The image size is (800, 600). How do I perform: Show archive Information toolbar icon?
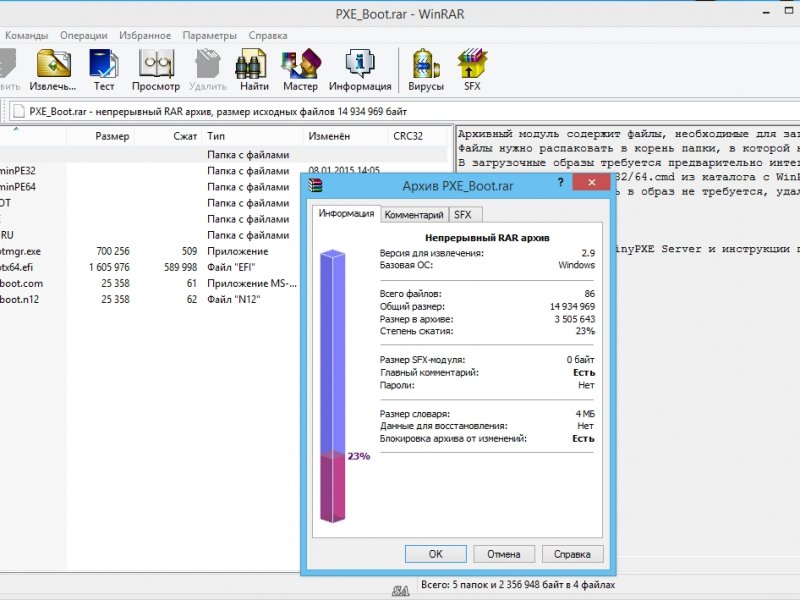(360, 70)
